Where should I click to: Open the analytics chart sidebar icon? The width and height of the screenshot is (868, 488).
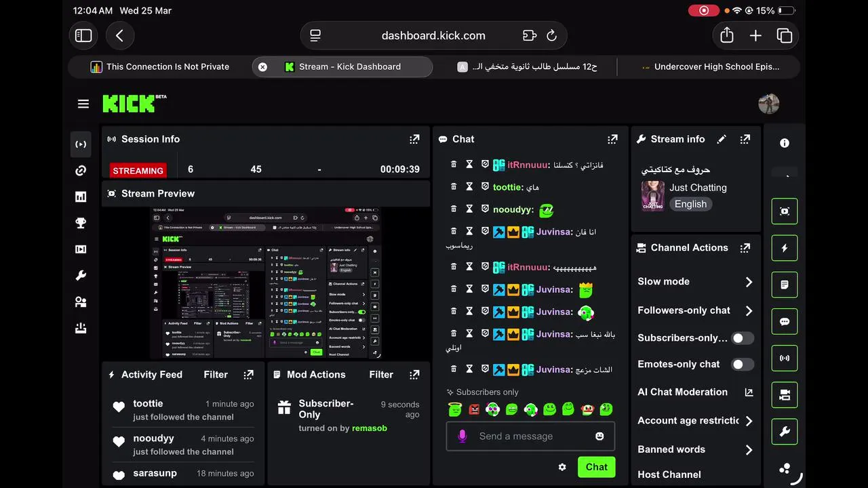coord(81,197)
